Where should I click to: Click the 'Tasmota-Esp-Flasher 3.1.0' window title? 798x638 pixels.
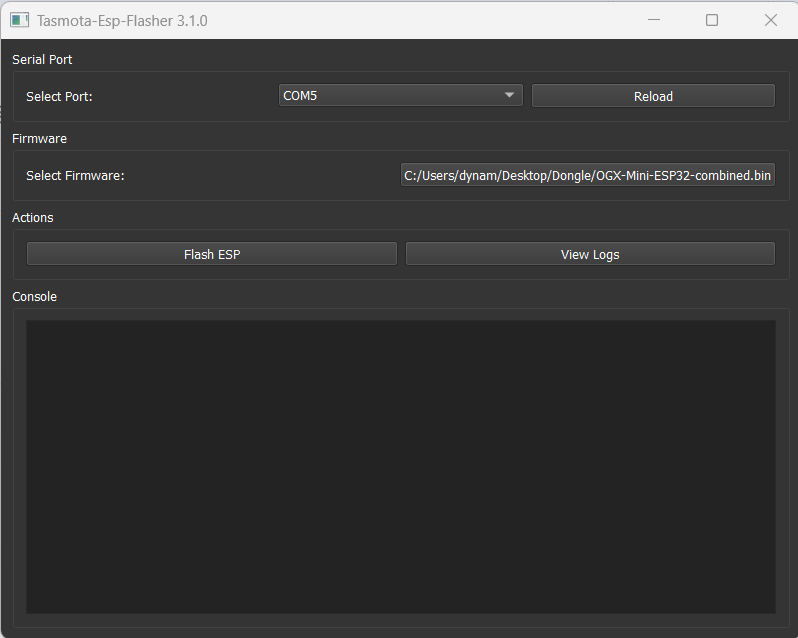click(x=122, y=21)
